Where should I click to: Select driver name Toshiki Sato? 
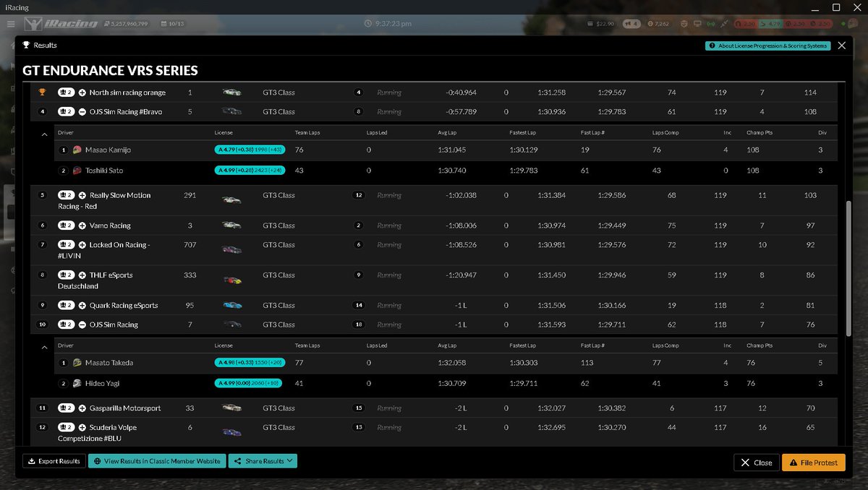pos(106,171)
